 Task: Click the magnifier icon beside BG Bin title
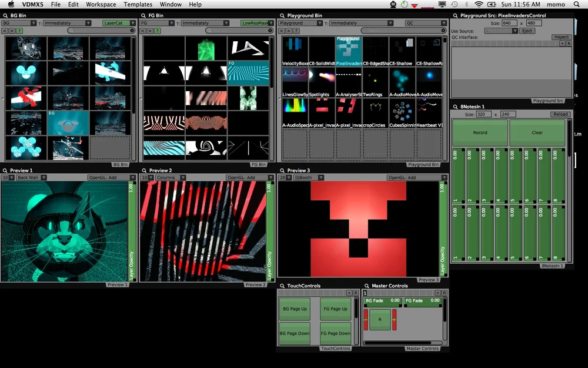click(x=5, y=15)
